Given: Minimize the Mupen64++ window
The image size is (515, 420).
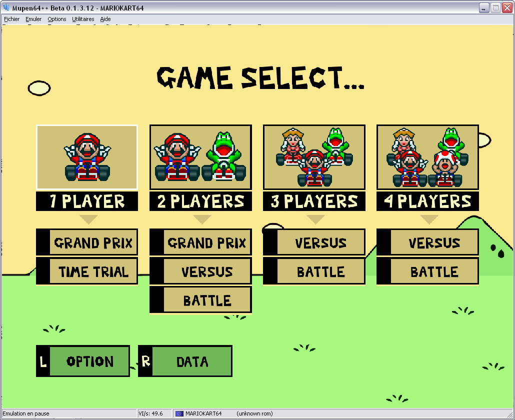Looking at the screenshot, I should pos(484,7).
